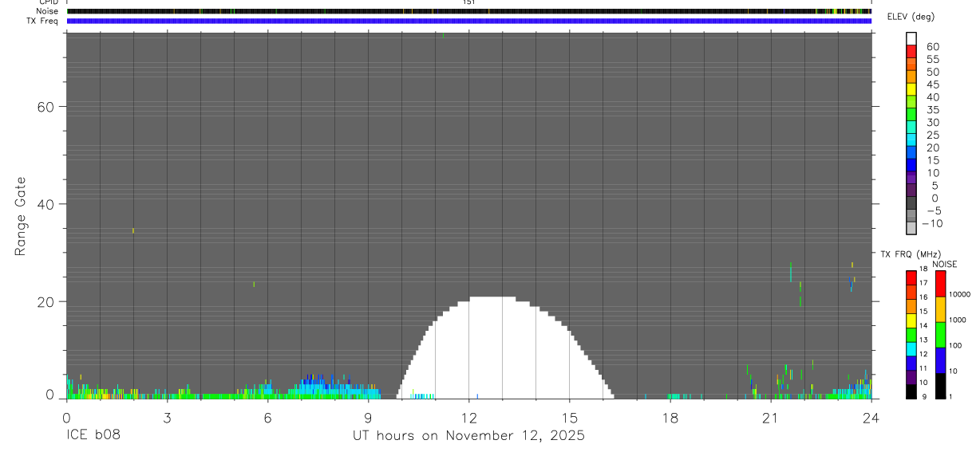Viewport: 980px width, 452px height.
Task: Click the 'Noise' row label at top left
Action: click(x=47, y=12)
